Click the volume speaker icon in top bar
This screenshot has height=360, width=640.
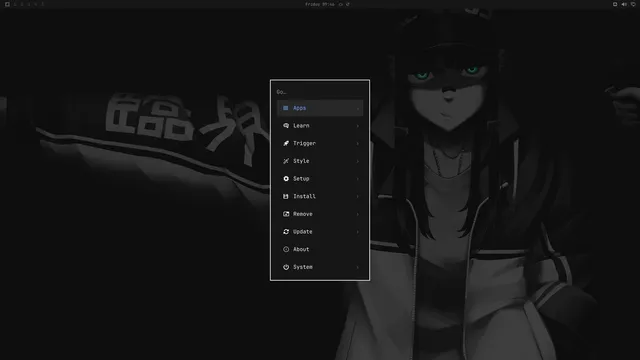point(624,4)
